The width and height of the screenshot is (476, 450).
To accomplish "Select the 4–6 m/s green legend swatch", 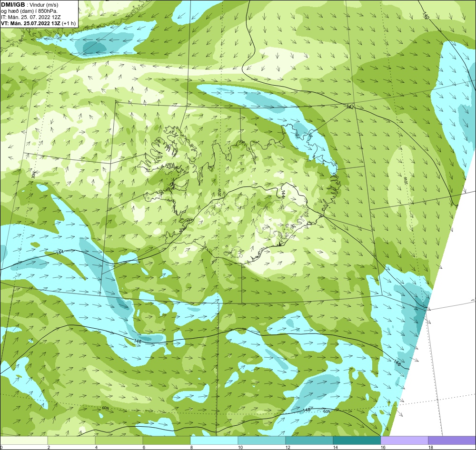I will tap(119, 440).
